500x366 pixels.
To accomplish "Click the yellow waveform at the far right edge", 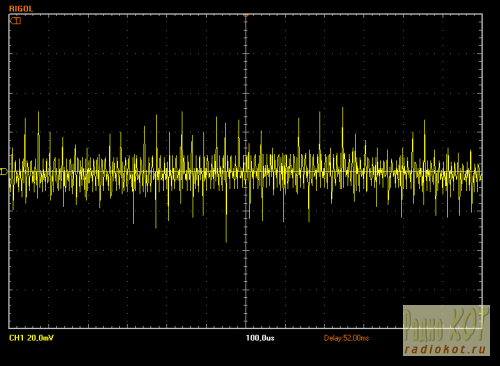I will [480, 173].
